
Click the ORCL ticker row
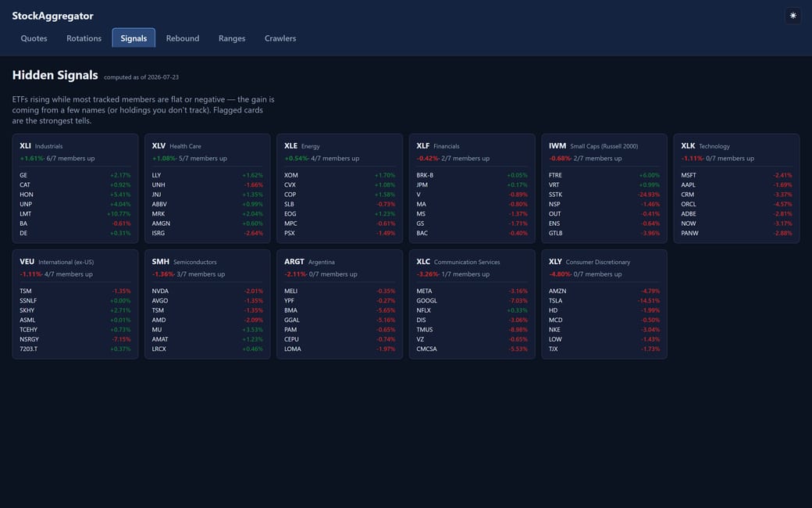(736, 204)
